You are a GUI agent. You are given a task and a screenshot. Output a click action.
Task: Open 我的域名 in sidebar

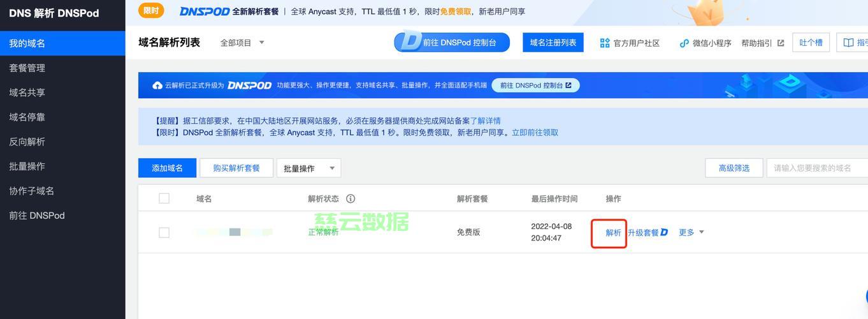click(62, 43)
